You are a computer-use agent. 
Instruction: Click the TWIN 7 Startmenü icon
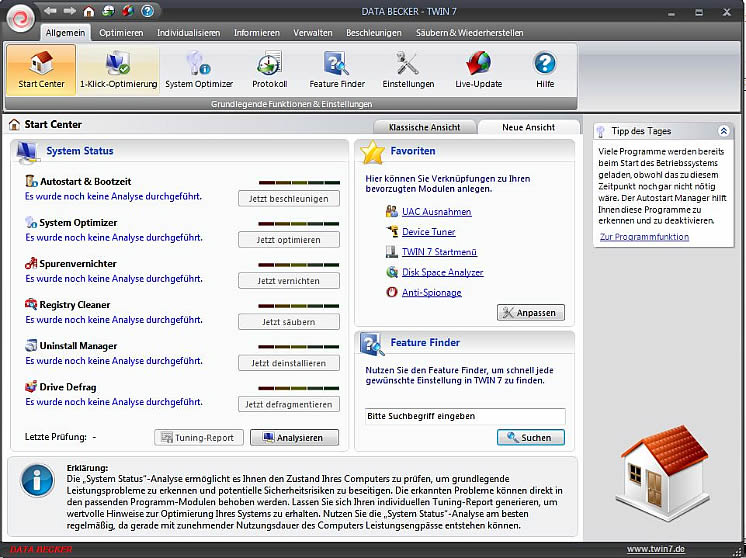392,252
